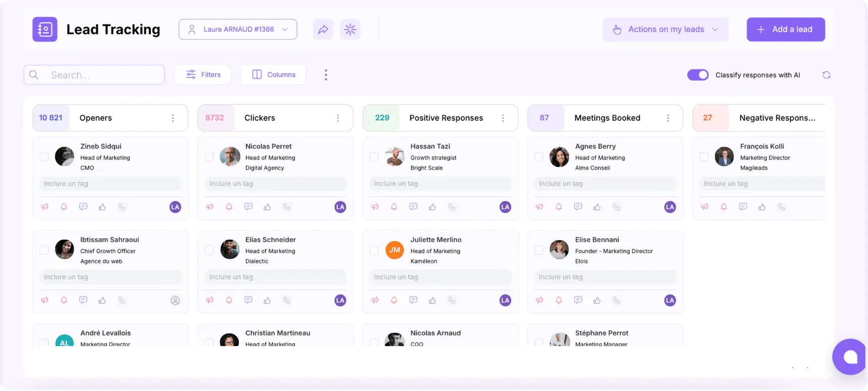This screenshot has height=391, width=868.
Task: Click the refresh icon beside AI classification
Action: 827,75
